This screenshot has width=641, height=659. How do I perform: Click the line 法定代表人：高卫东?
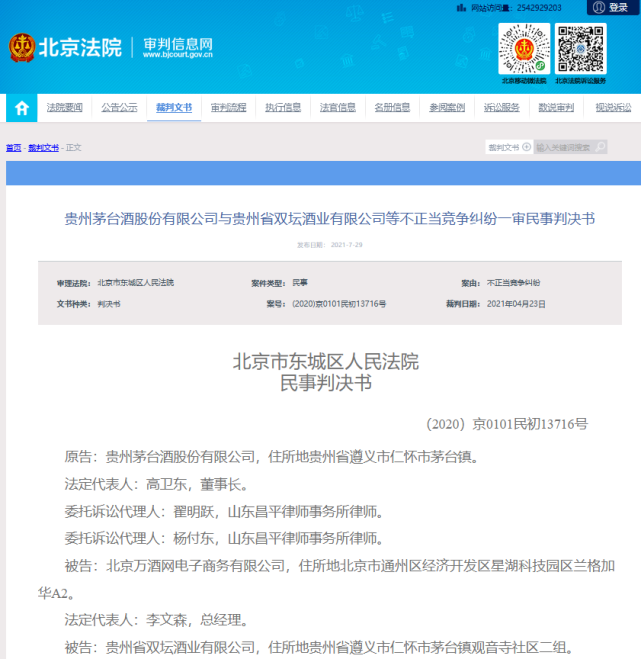tap(156, 484)
